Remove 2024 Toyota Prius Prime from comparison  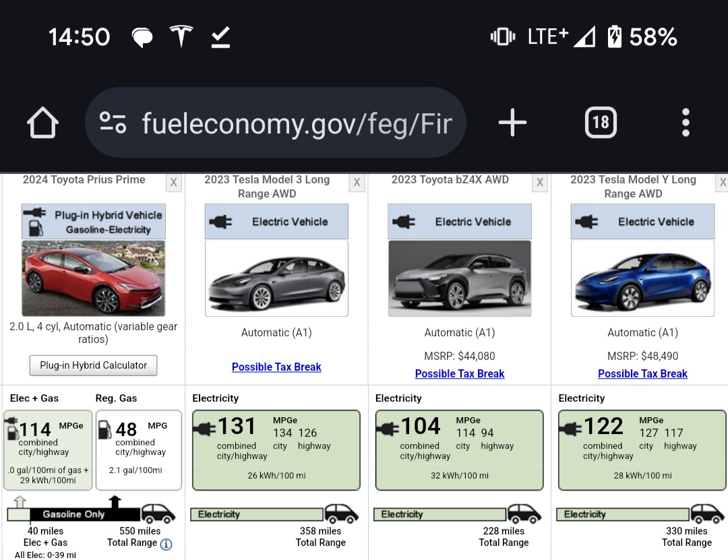tap(174, 182)
